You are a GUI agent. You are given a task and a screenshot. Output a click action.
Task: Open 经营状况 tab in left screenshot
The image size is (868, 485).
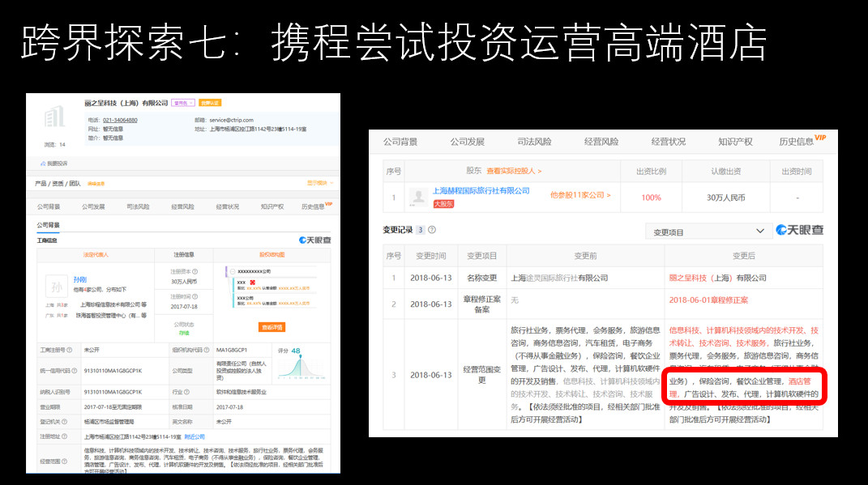point(228,206)
